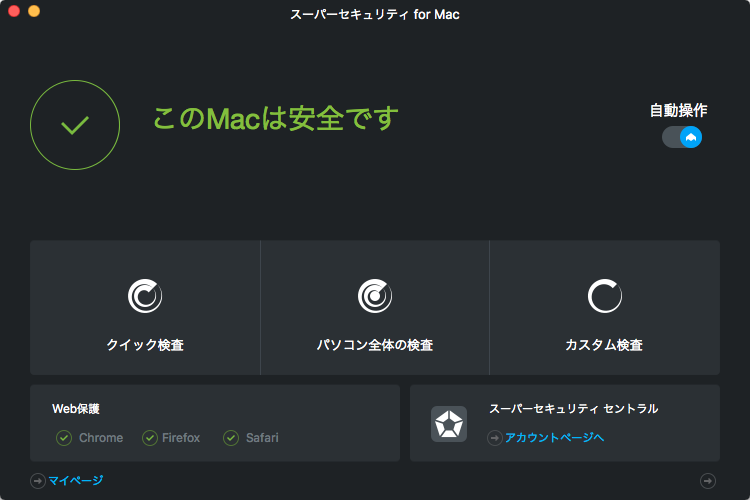Screen dimensions: 750x500
Task: Click the Chrome protection check icon
Action: (64, 438)
